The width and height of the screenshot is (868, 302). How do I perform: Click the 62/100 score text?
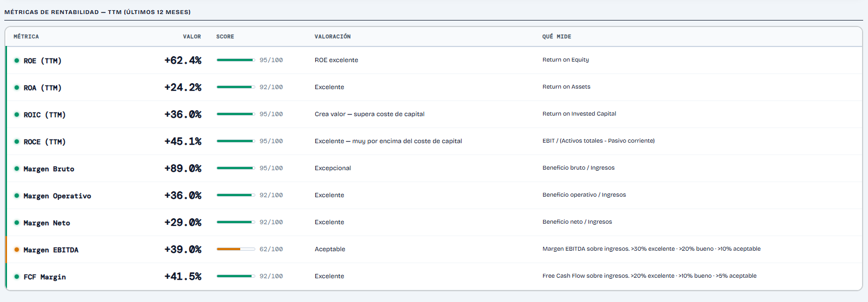pos(271,249)
